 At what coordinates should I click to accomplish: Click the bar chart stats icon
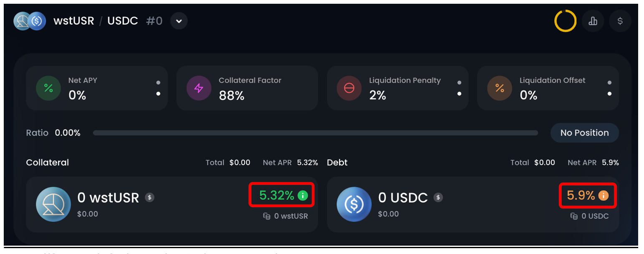point(593,21)
